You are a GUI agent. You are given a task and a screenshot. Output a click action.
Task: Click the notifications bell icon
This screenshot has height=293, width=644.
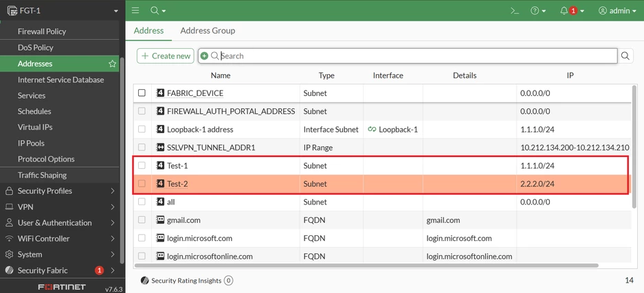[x=564, y=11]
